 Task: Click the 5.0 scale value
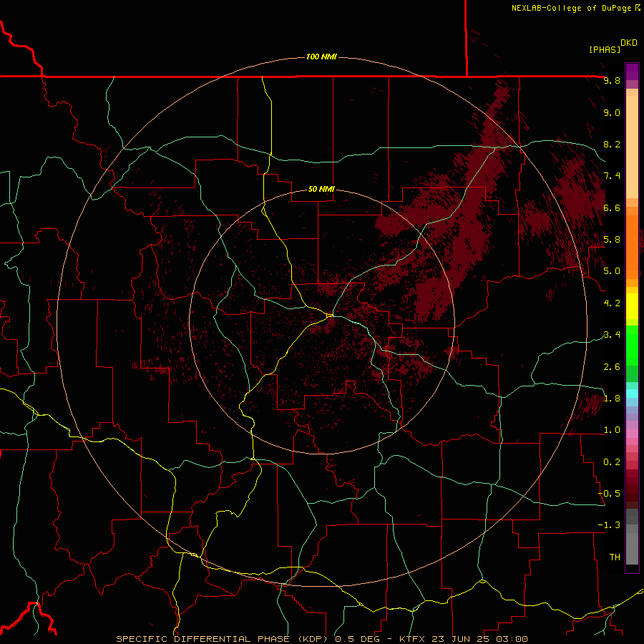612,271
